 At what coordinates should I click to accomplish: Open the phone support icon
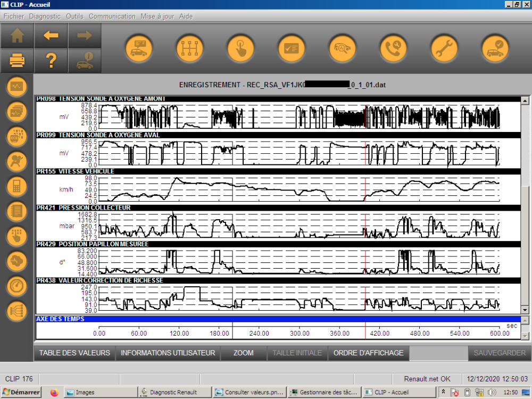click(x=393, y=48)
